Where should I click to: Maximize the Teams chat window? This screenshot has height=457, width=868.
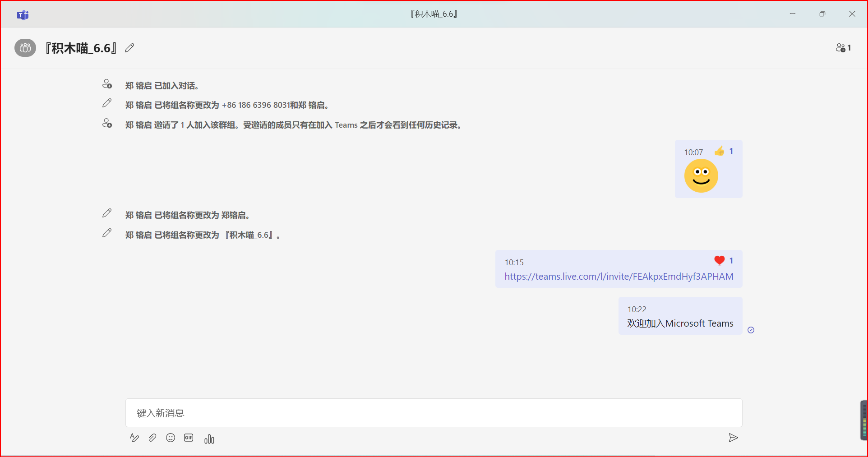click(x=822, y=14)
